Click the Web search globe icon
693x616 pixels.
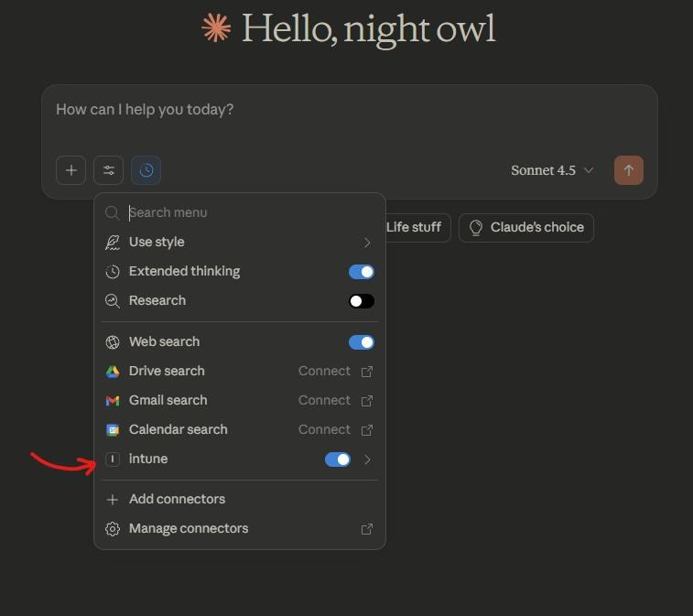click(113, 342)
